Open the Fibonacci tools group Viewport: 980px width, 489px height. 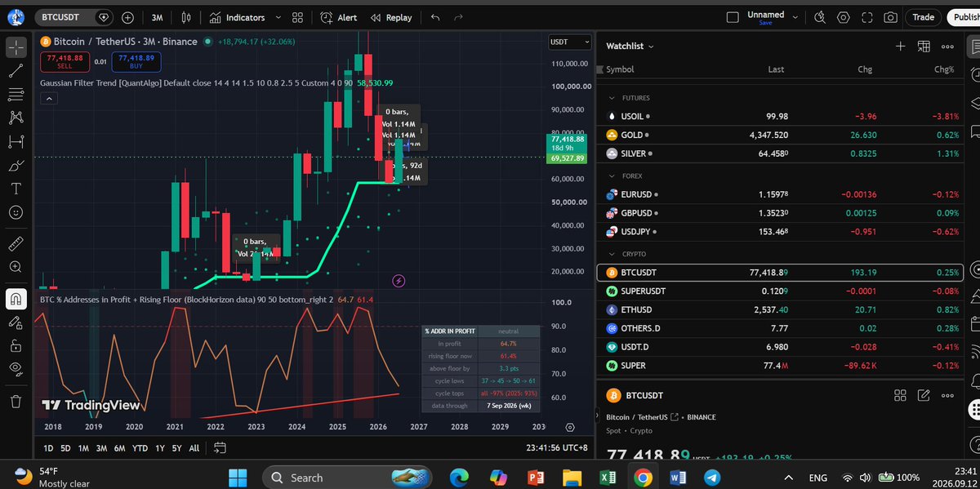tap(16, 94)
